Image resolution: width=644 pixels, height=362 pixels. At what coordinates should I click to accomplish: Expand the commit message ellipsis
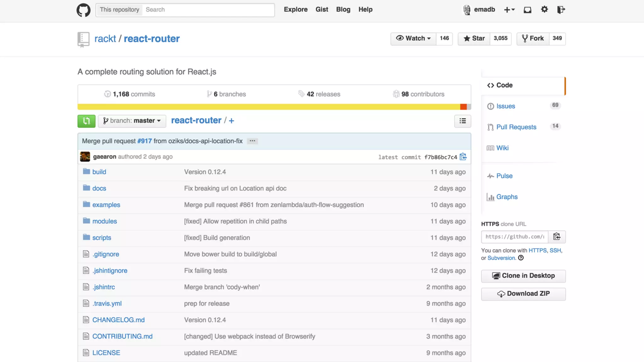tap(252, 141)
